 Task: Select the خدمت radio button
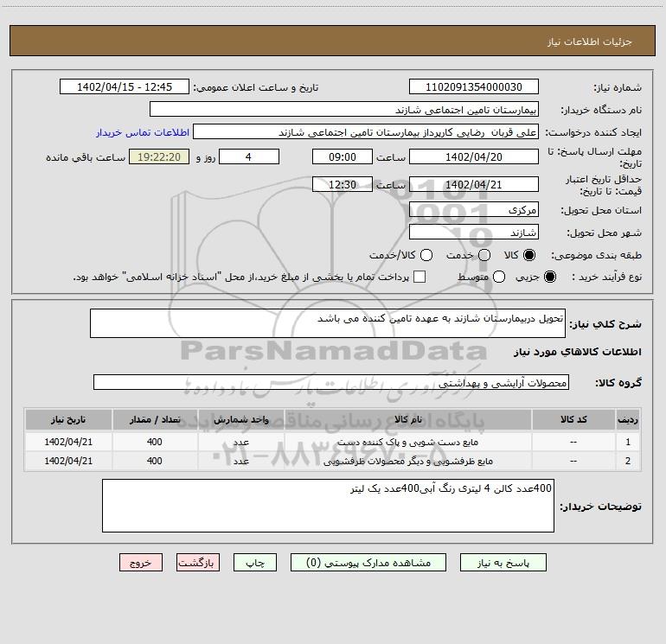click(484, 255)
